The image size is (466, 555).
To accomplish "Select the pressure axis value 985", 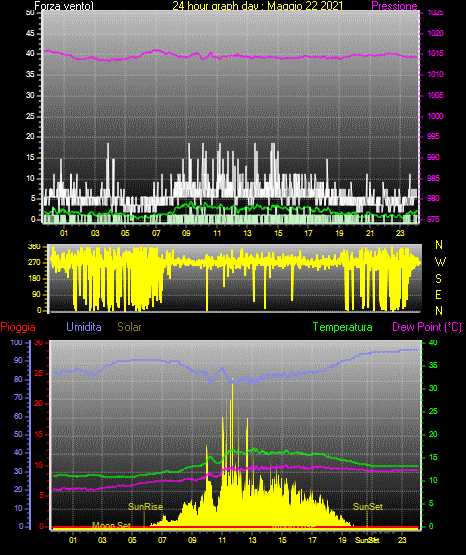I will pos(433,178).
